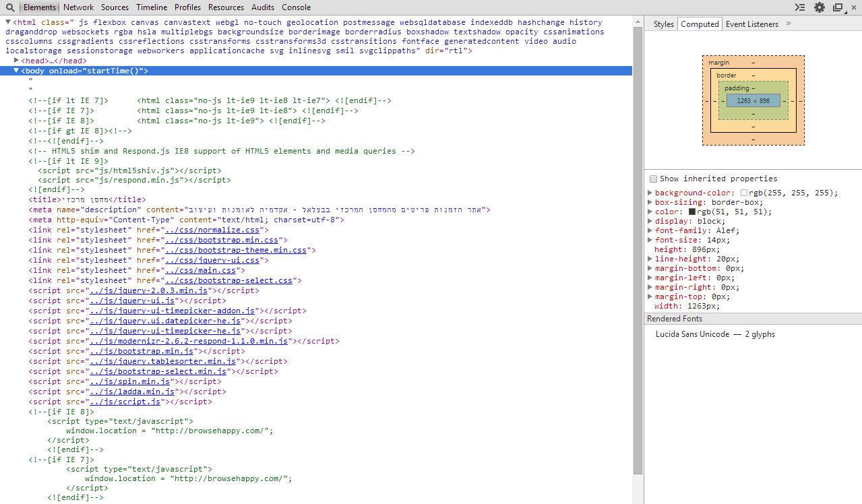Collapse the body element node

pos(17,71)
